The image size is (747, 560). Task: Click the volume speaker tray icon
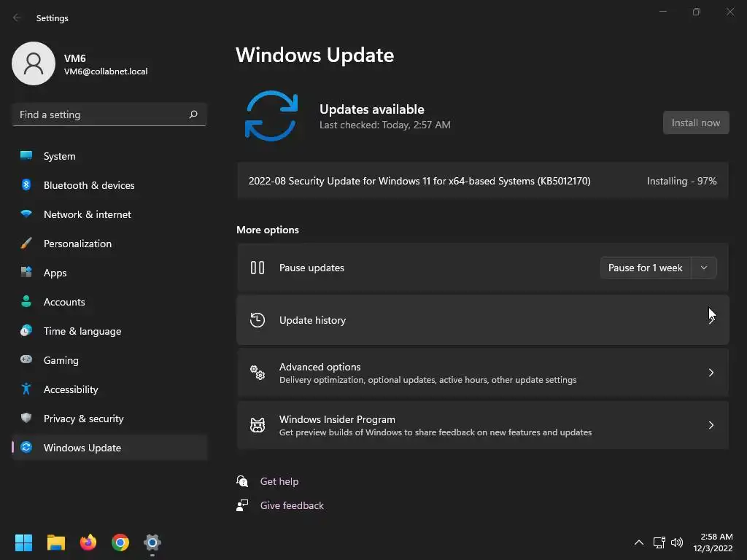tap(676, 542)
